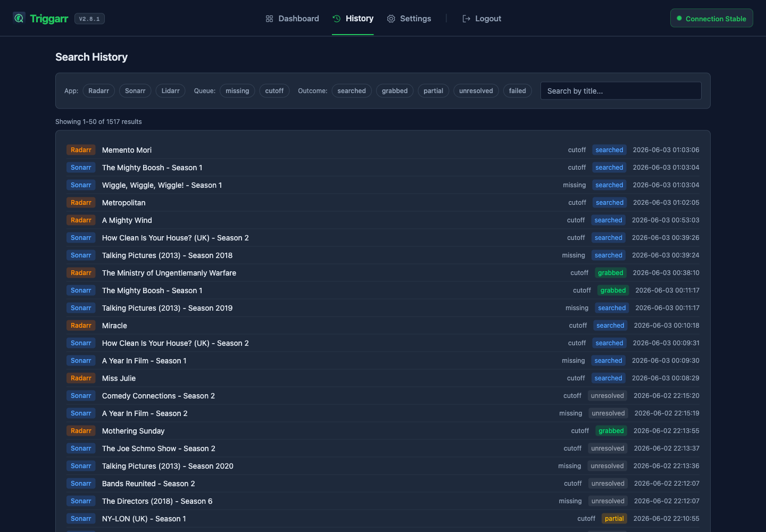766x532 pixels.
Task: Click A Year In Film - Season 1
Action: pyautogui.click(x=144, y=361)
